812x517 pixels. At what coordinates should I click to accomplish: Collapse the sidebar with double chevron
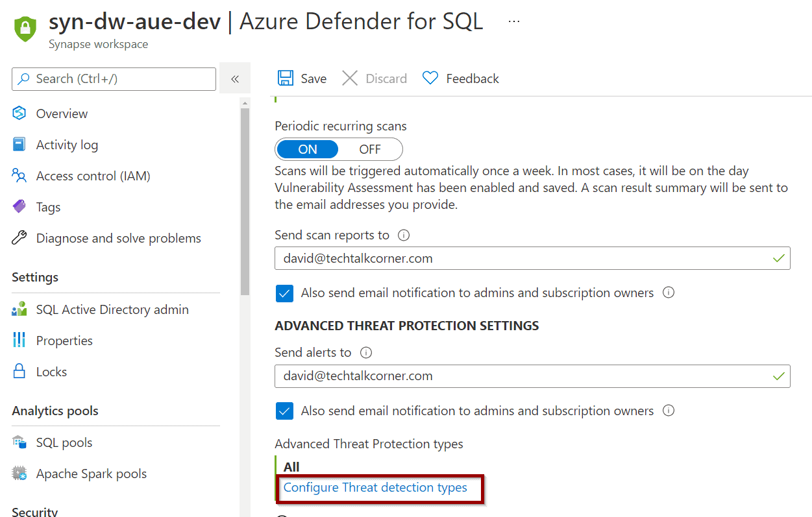pyautogui.click(x=235, y=79)
